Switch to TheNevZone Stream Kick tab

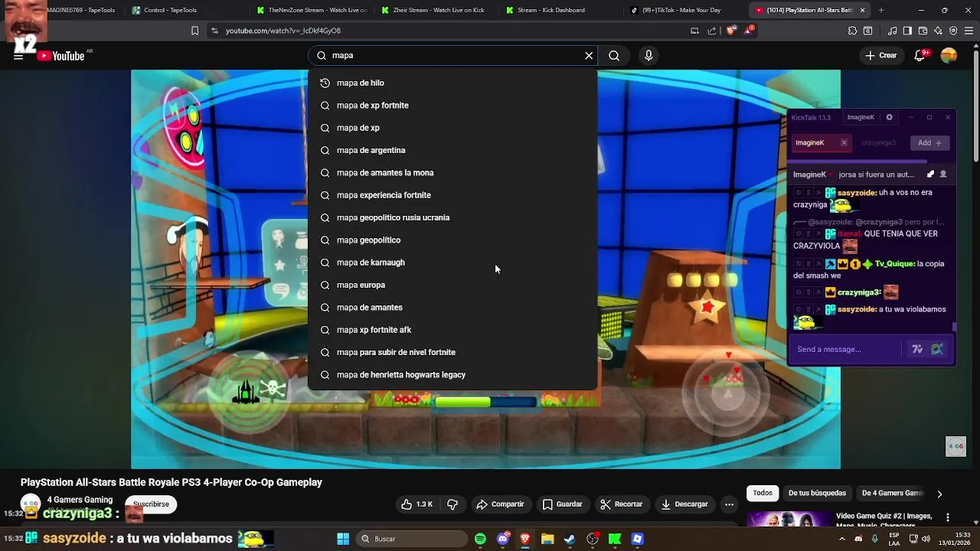[311, 10]
